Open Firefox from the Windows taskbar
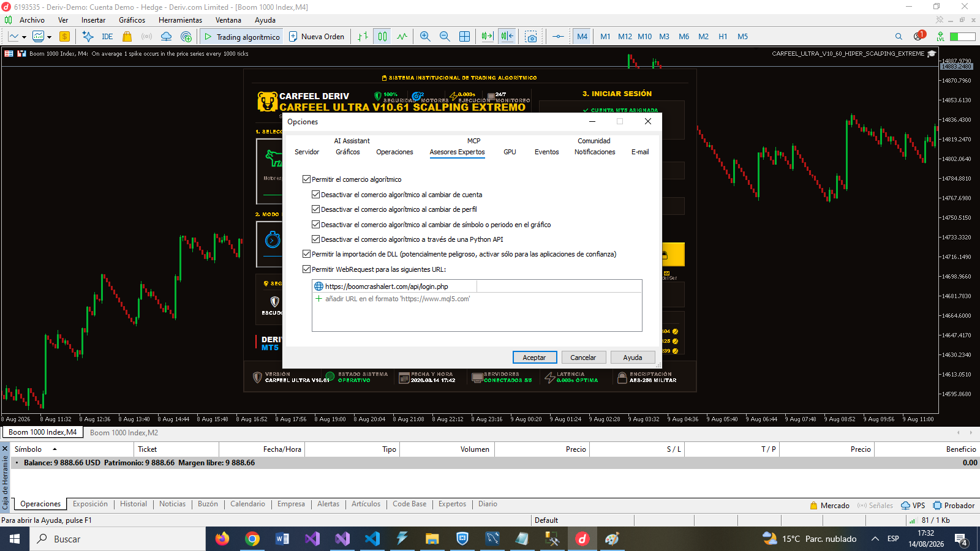The width and height of the screenshot is (980, 551). (x=222, y=539)
